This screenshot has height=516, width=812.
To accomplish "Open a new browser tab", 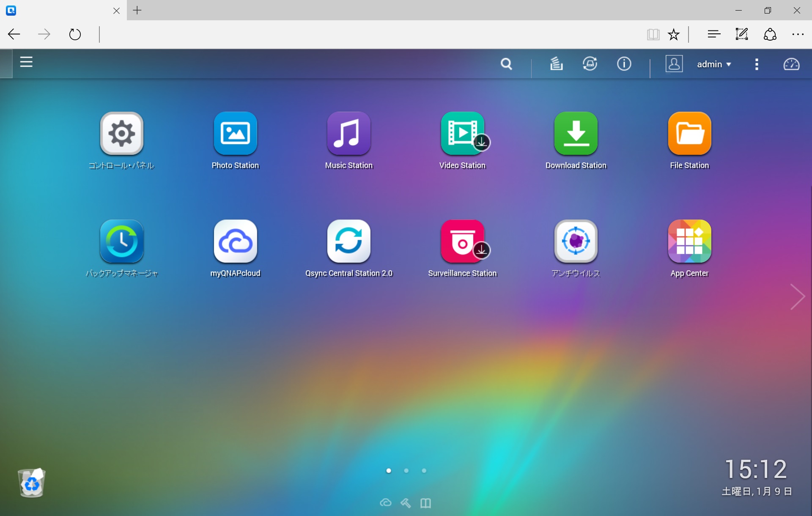I will point(137,11).
